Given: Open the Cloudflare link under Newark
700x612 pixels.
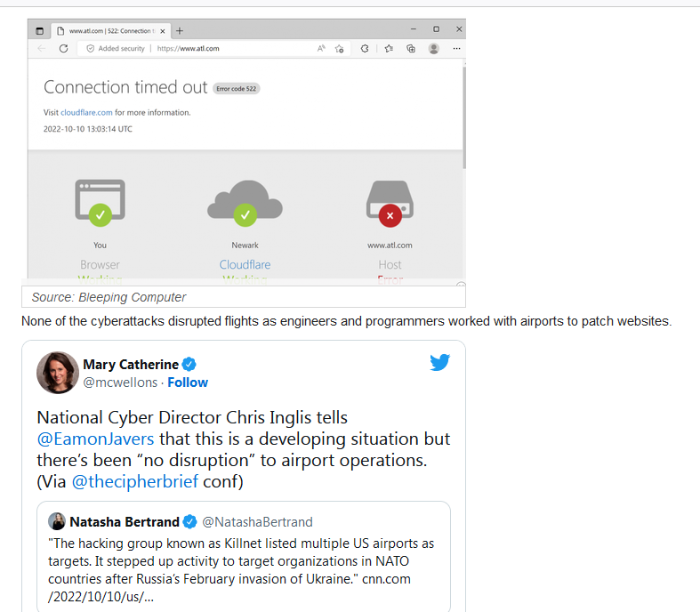Looking at the screenshot, I should 245,265.
